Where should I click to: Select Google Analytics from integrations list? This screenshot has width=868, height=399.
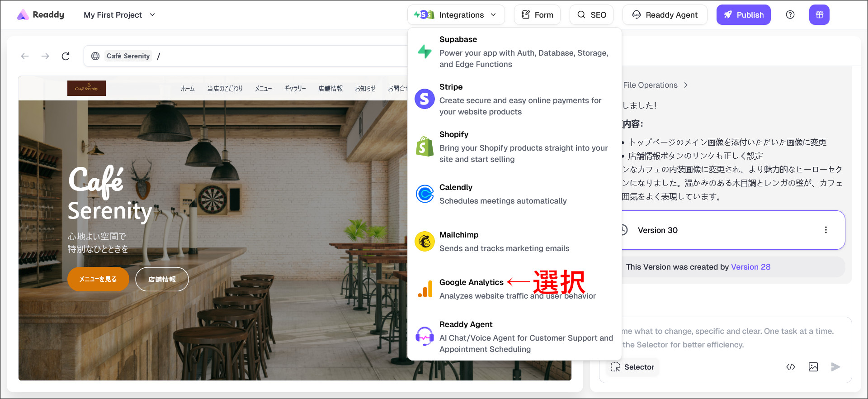tap(471, 282)
